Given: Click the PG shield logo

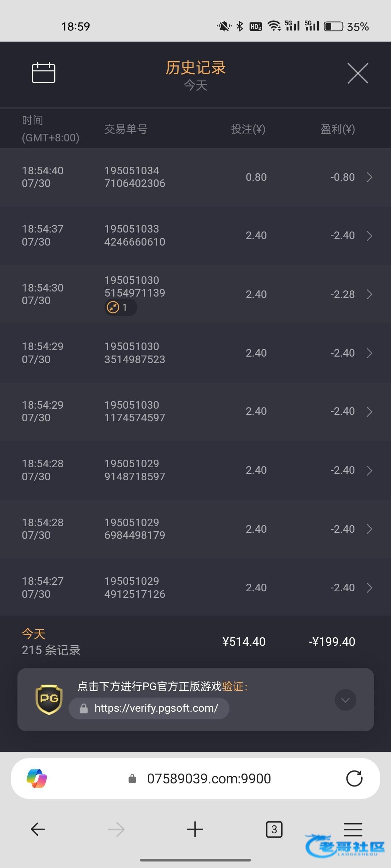Looking at the screenshot, I should 49,699.
